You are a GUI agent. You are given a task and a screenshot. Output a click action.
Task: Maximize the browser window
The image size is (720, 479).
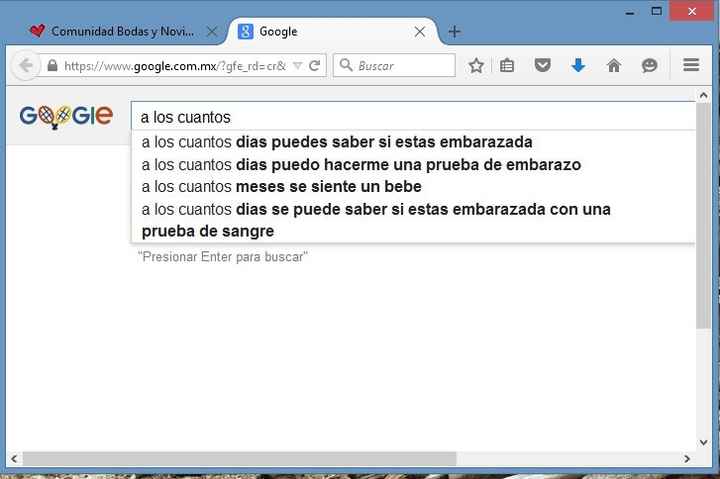(657, 11)
